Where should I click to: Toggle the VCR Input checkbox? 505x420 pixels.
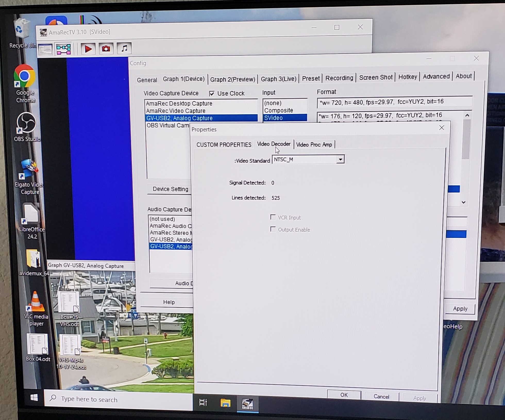pos(273,217)
